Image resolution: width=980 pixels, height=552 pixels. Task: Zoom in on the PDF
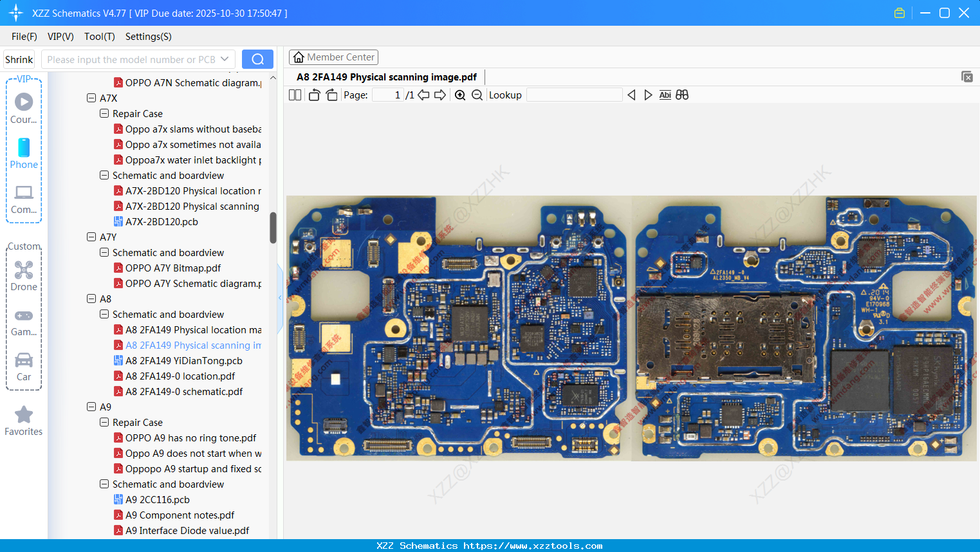point(460,95)
